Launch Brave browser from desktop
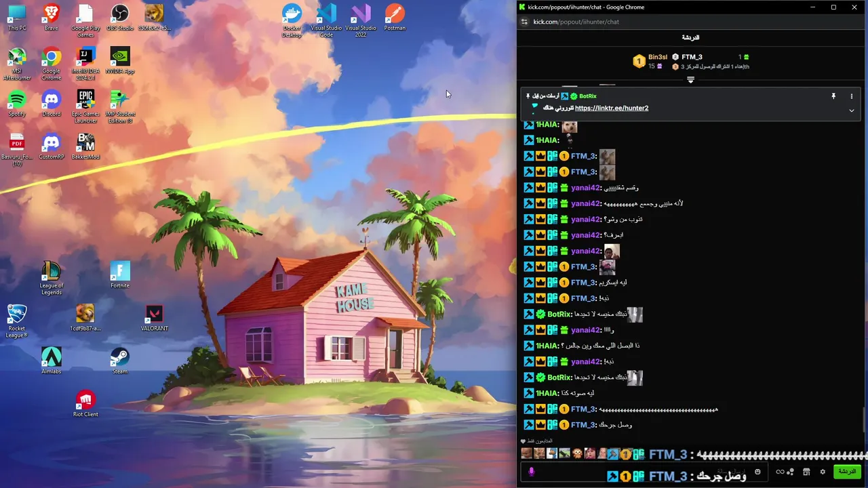Screen dimensions: 868x488 point(51,18)
